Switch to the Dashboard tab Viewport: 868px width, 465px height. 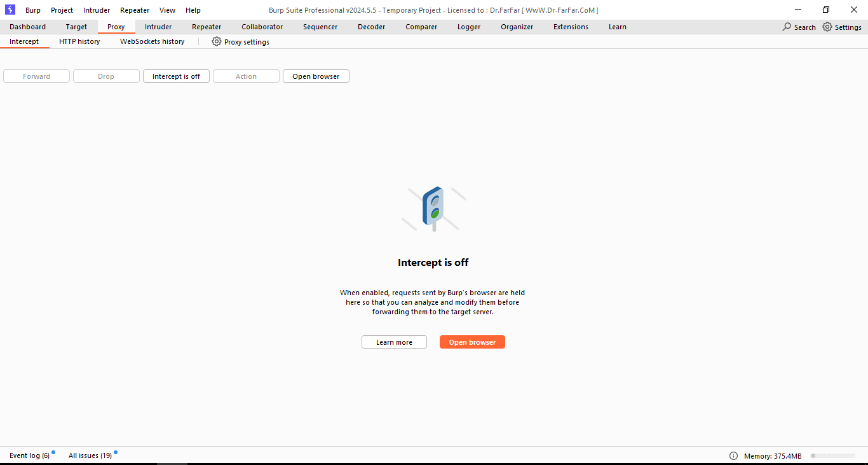(27, 27)
